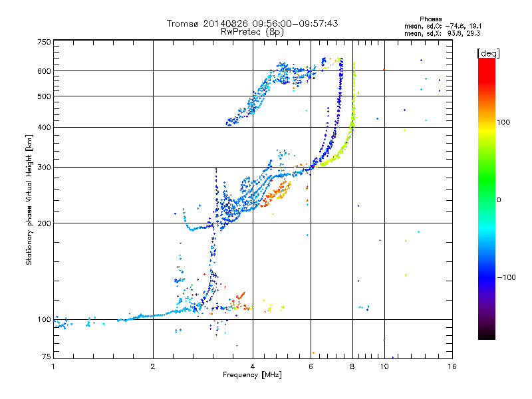
Task: Click the y-axis '75' tick label
Action: 47,356
